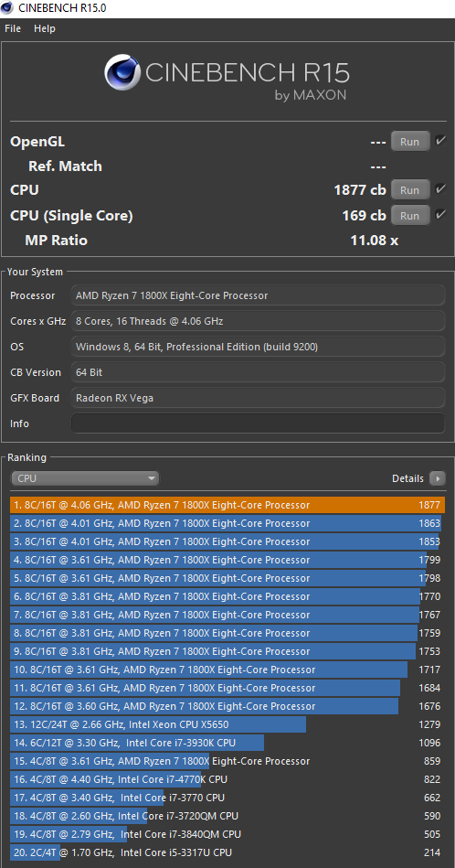Select the highlighted orange 1877 ranking entry

[227, 505]
